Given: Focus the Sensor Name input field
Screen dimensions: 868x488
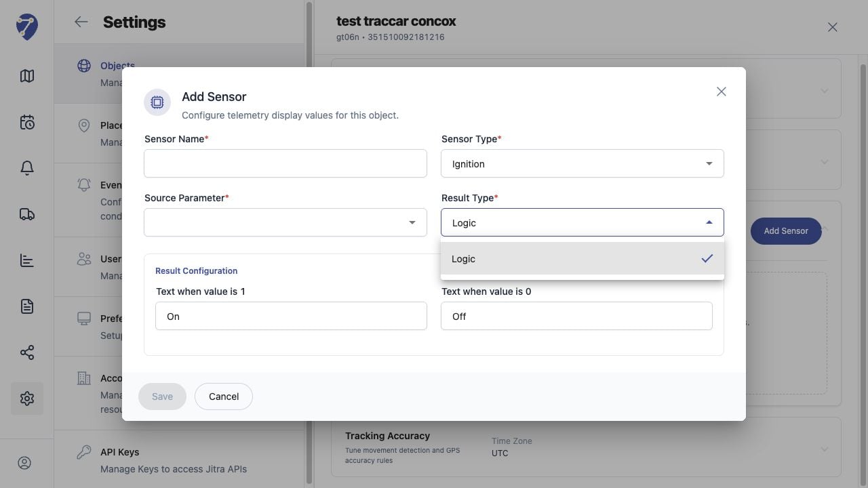Looking at the screenshot, I should [x=285, y=163].
